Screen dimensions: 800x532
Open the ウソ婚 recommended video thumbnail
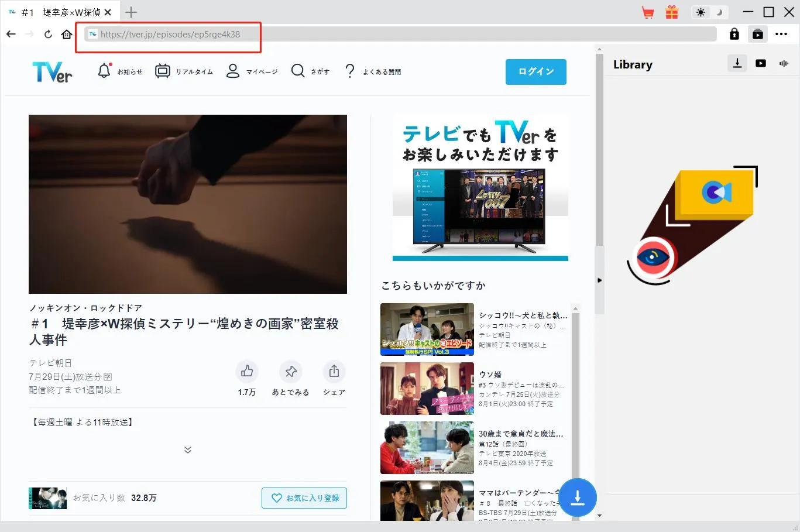427,389
